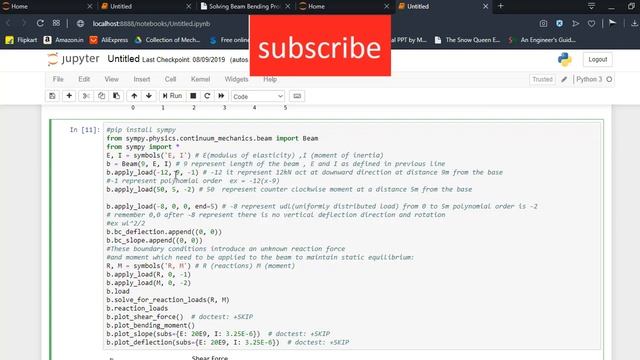Paste cells below icon
Image resolution: width=640 pixels, height=360 pixels.
point(116,96)
